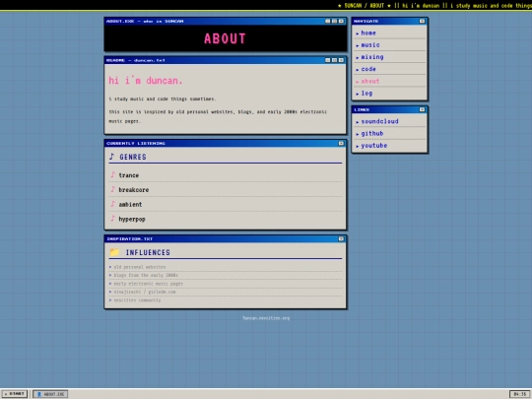This screenshot has width=532, height=399.
Task: Open the log page link
Action: click(366, 93)
